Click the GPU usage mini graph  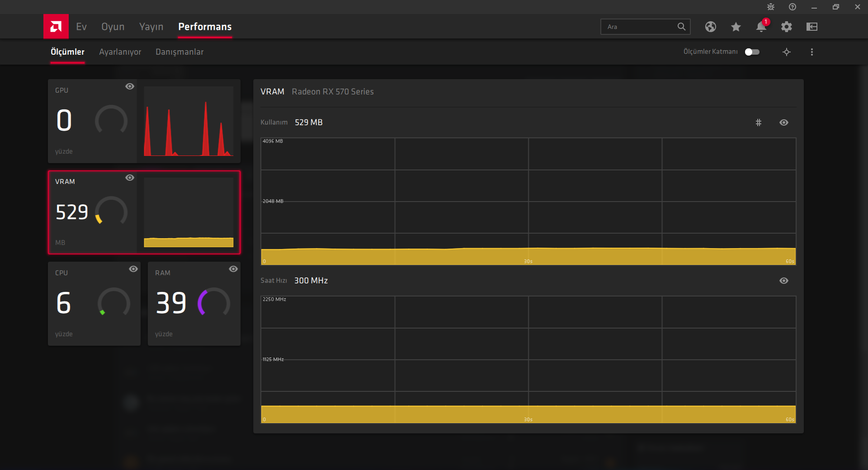189,121
